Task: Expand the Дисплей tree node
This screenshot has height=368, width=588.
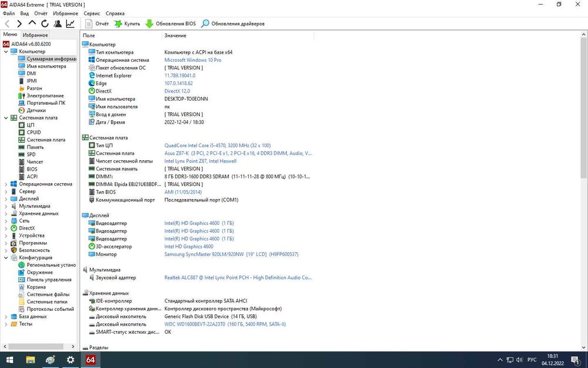Action: click(6, 198)
